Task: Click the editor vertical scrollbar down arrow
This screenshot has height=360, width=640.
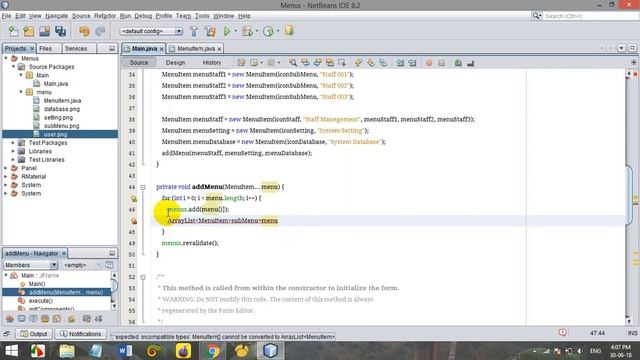Action: pyautogui.click(x=629, y=321)
